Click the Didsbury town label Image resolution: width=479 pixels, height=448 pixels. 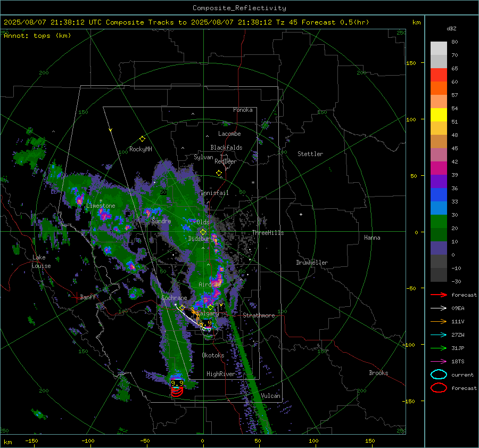coord(201,239)
